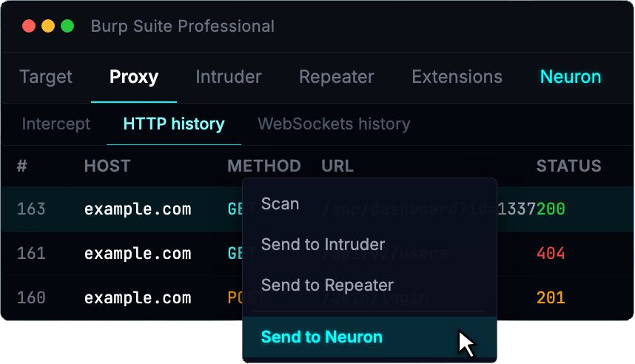Open the Target tab
This screenshot has height=364, width=635.
[46, 77]
